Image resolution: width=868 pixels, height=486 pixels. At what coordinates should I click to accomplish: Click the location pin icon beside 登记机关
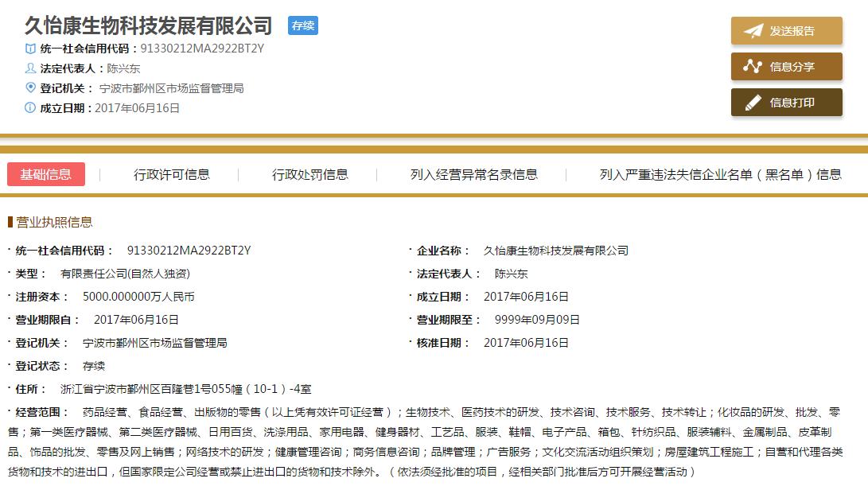point(31,87)
